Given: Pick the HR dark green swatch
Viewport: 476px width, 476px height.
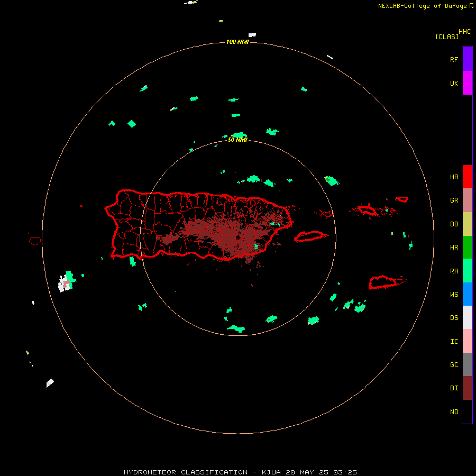Looking at the screenshot, I should coord(467,247).
